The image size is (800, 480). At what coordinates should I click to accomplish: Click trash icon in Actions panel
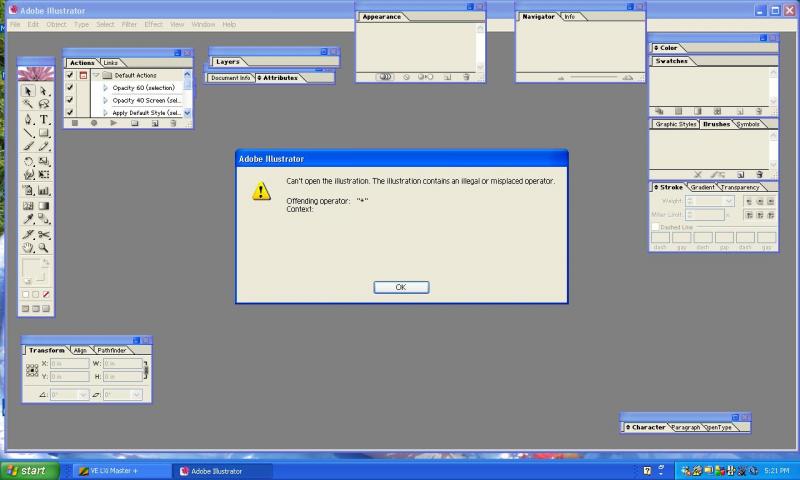pos(173,123)
